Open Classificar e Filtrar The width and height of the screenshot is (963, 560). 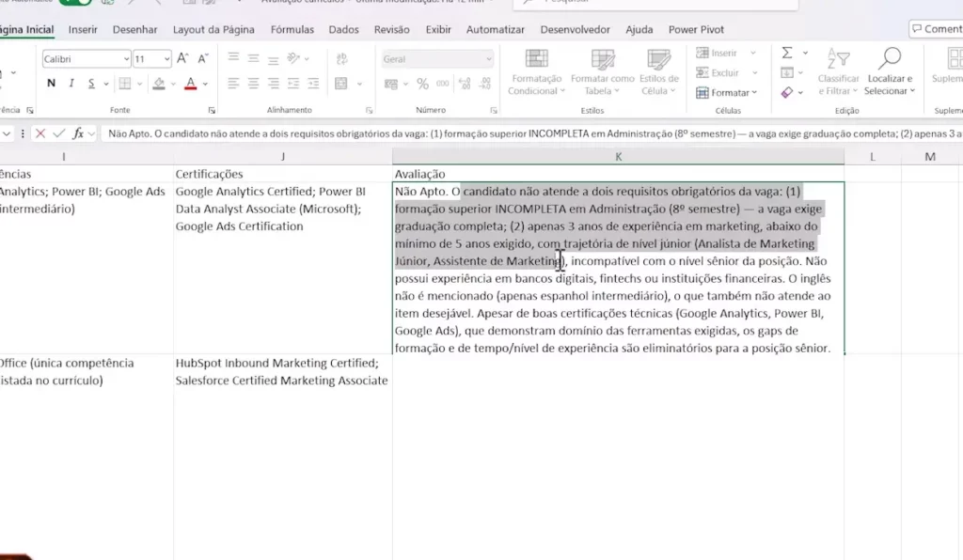pos(838,72)
